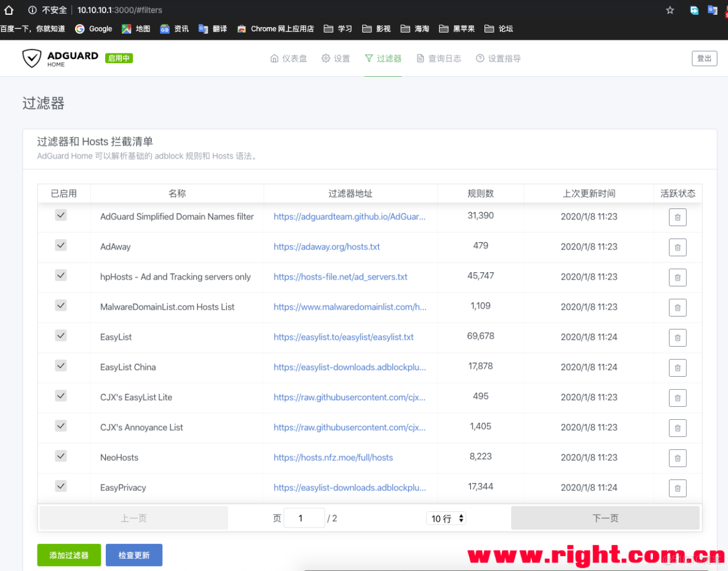
Task: Delete the EasyList filter using trash icon
Action: (x=678, y=337)
